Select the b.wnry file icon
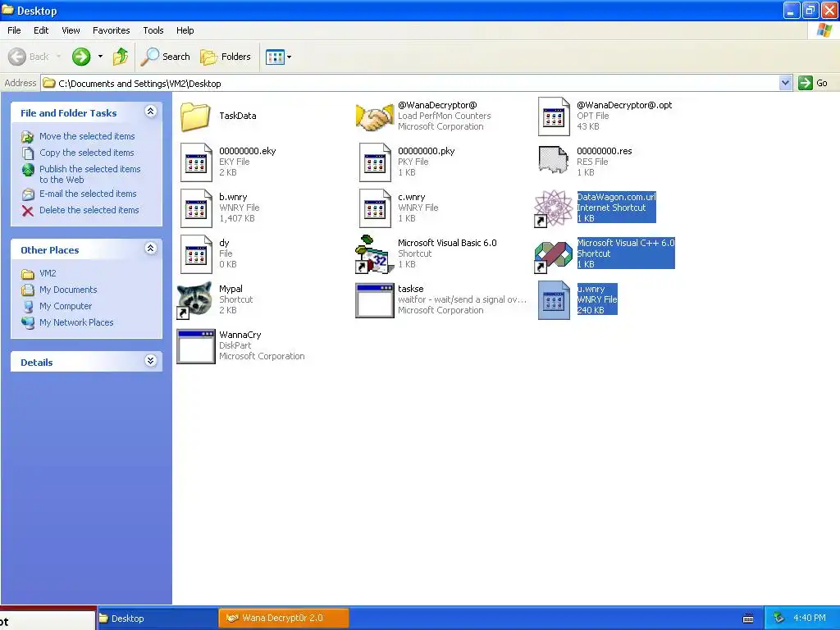Viewport: 840px width, 630px height. click(195, 208)
